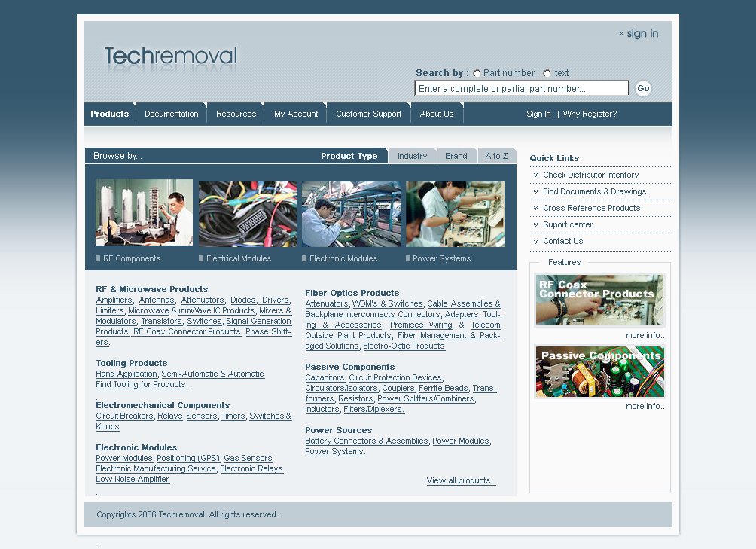The height and width of the screenshot is (549, 756).
Task: Click the RF Components caption label
Action: [132, 258]
